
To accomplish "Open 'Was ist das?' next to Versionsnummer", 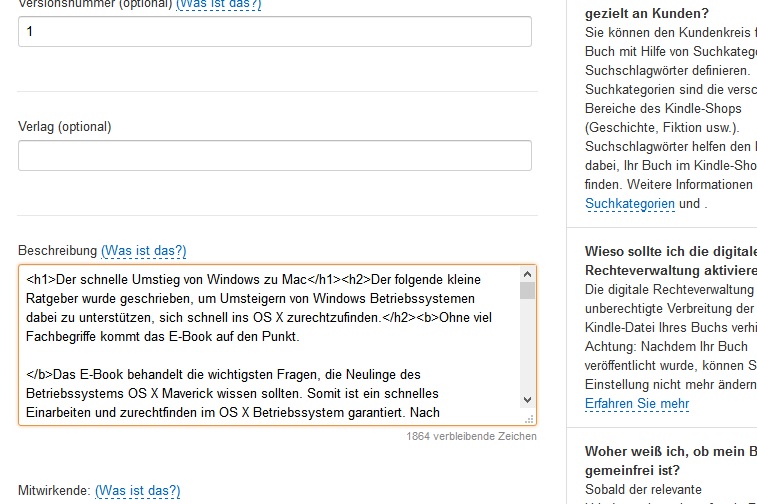I will tap(219, 4).
